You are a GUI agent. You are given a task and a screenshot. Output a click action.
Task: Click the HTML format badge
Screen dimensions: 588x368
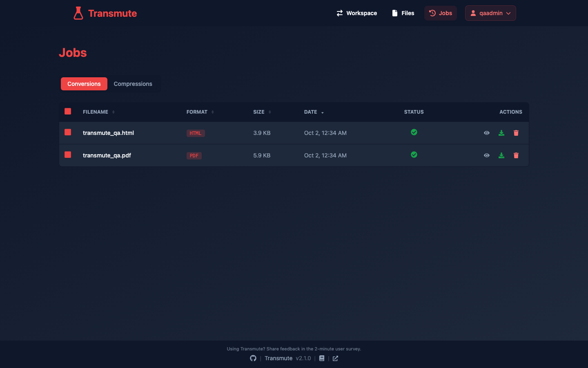coord(196,133)
